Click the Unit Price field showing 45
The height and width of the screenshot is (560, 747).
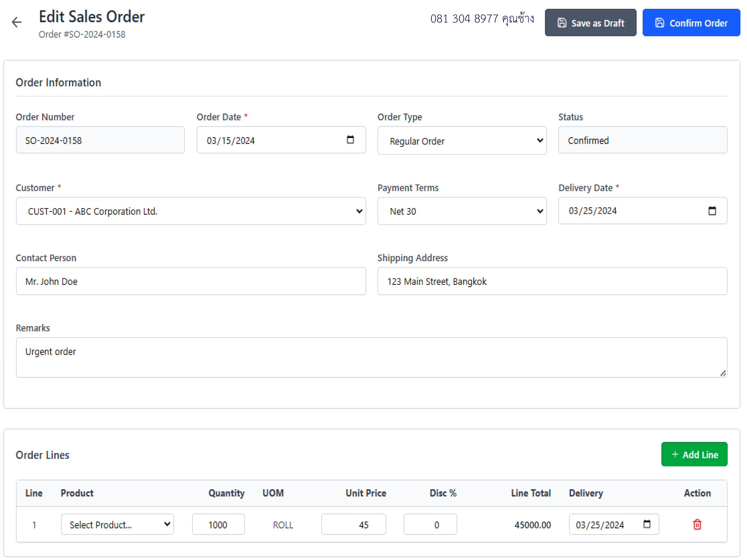click(x=353, y=524)
